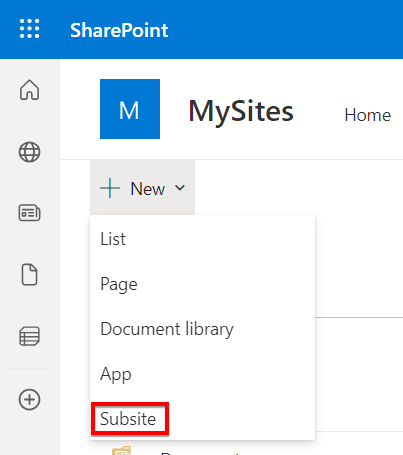This screenshot has height=455, width=403.
Task: Click the SharePoint title in the header
Action: pos(119,30)
